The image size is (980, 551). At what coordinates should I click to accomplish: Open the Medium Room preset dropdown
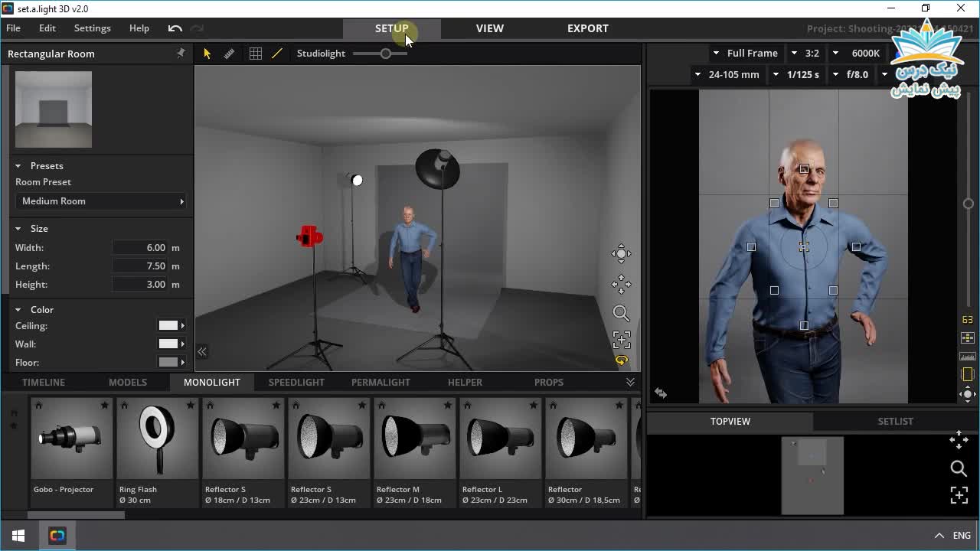point(102,201)
